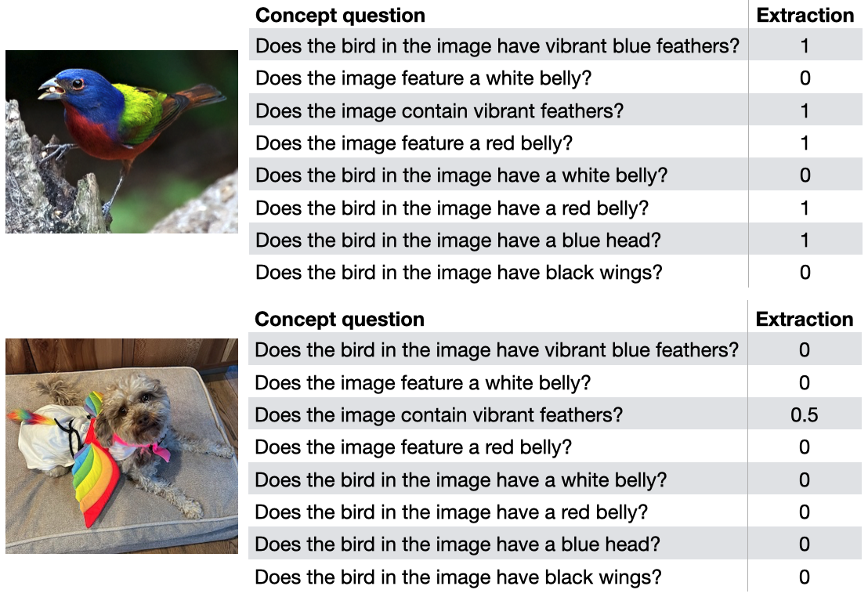
Task: Click the 'vibrant blue feathers' question in the bottom table
Action: coord(497,350)
